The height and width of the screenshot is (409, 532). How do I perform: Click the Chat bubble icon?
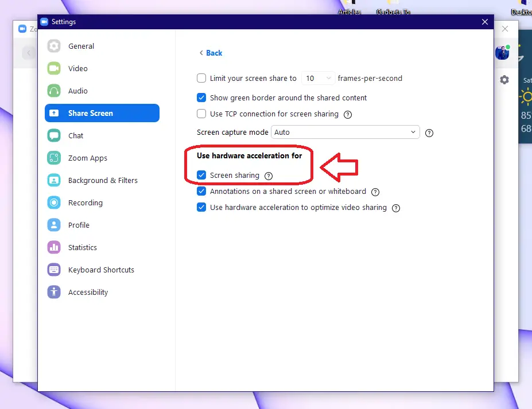click(x=54, y=135)
